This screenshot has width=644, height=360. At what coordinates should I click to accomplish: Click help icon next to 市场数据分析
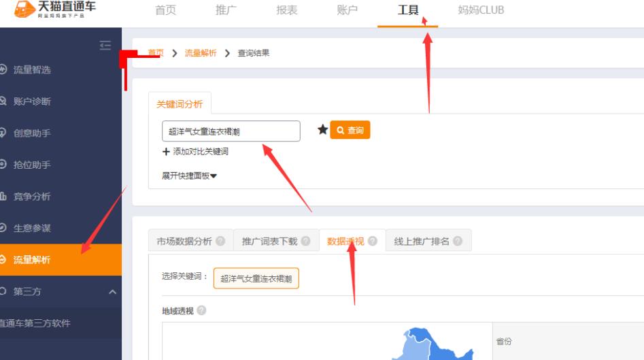pos(220,241)
